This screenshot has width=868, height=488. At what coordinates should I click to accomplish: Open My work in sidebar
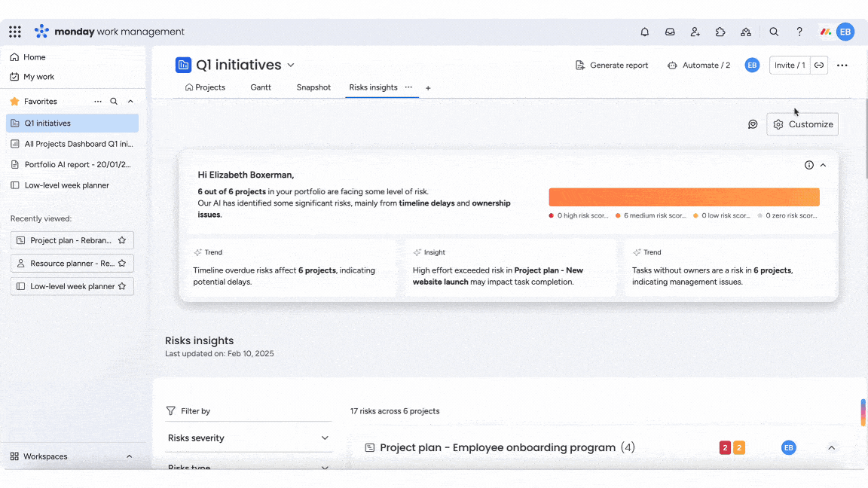(x=38, y=77)
